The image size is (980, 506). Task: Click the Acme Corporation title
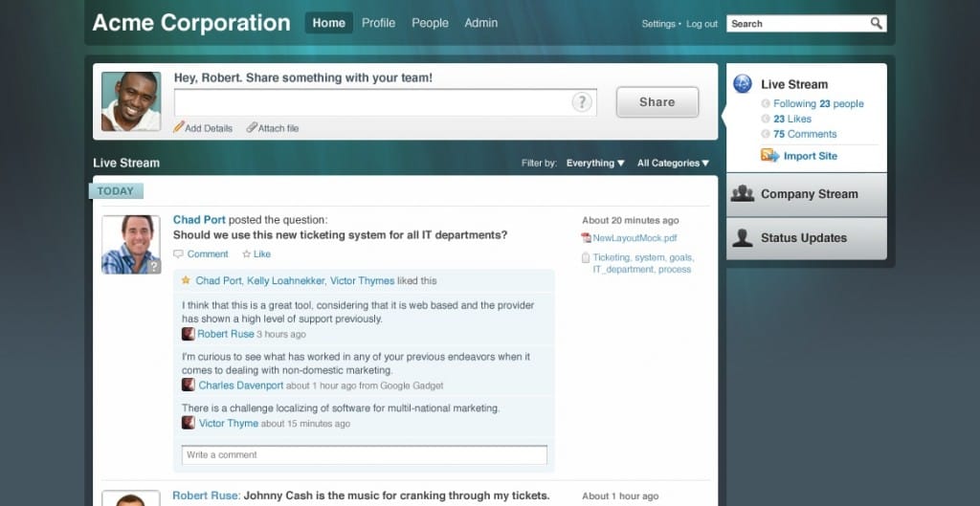click(191, 23)
